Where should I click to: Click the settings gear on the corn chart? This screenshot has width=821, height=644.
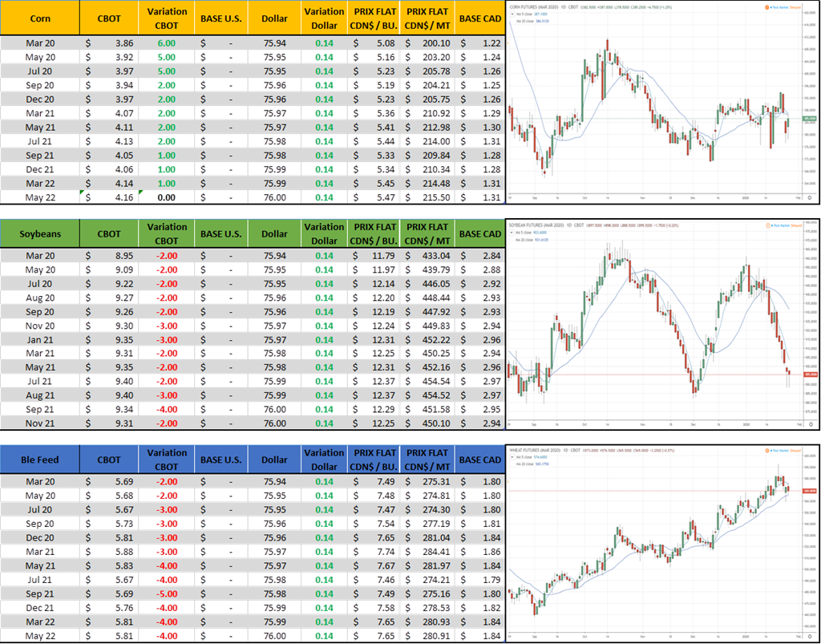coord(810,197)
